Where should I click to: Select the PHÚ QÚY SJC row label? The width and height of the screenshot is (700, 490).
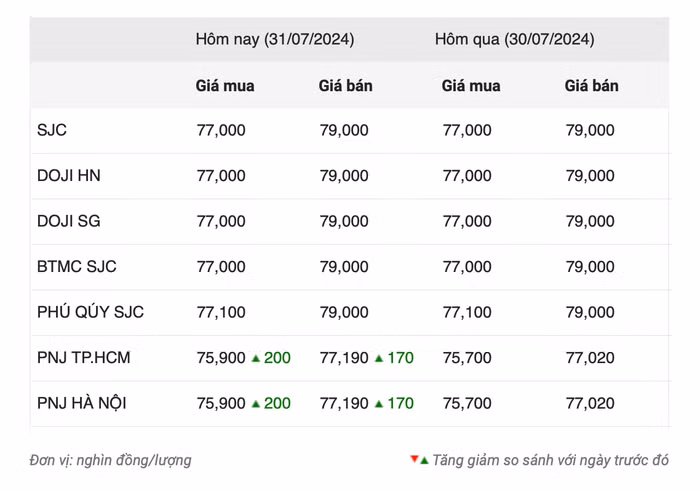(91, 311)
